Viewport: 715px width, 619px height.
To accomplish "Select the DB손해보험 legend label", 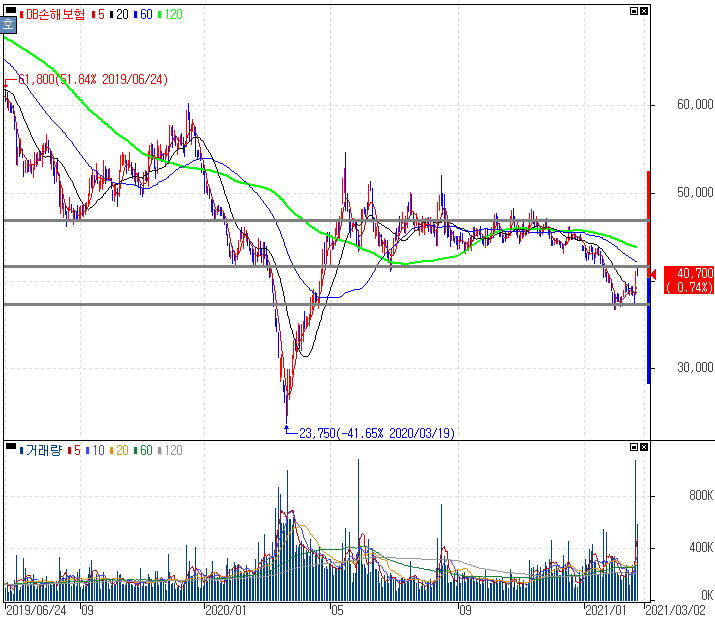I will pyautogui.click(x=52, y=15).
